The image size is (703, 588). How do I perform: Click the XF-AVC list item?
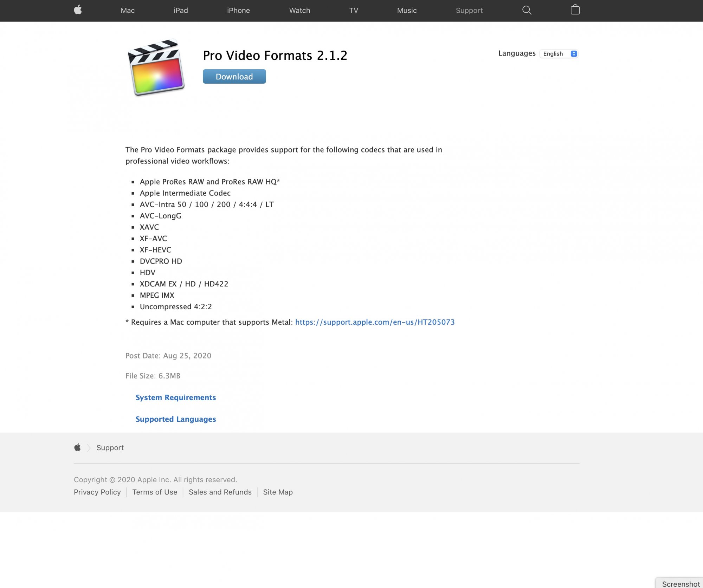point(153,238)
